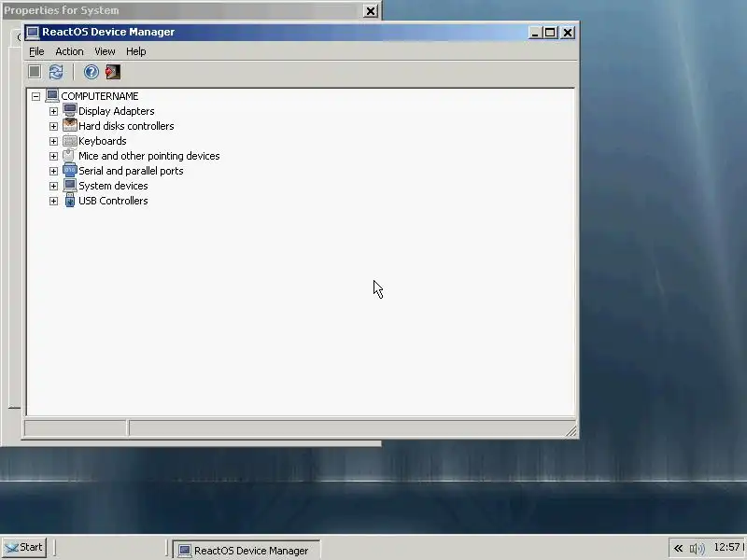Select the USB Controllers label

click(113, 201)
